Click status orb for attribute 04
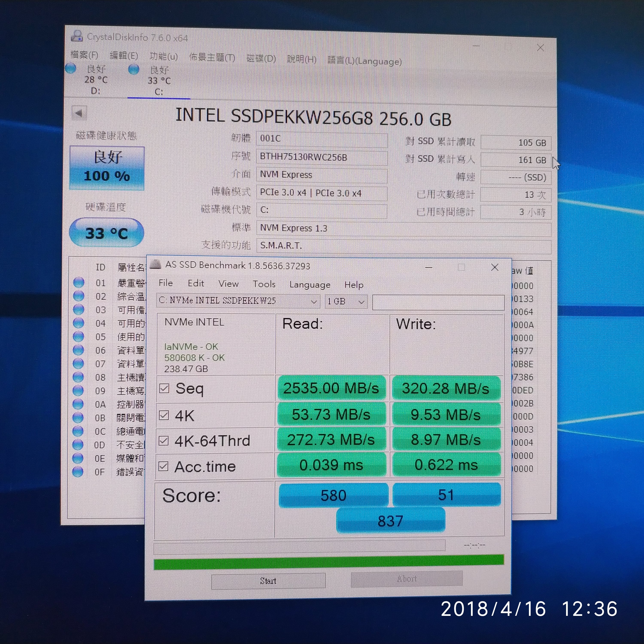The width and height of the screenshot is (644, 644). (x=79, y=323)
